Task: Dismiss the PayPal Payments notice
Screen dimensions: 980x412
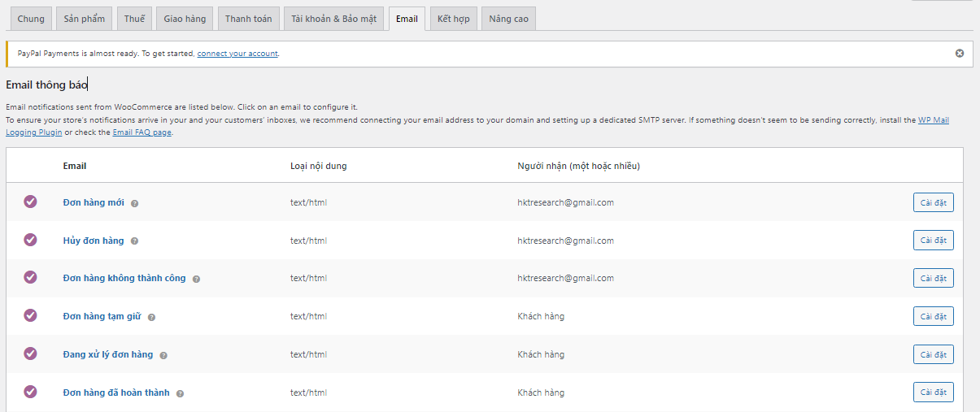Action: [959, 54]
